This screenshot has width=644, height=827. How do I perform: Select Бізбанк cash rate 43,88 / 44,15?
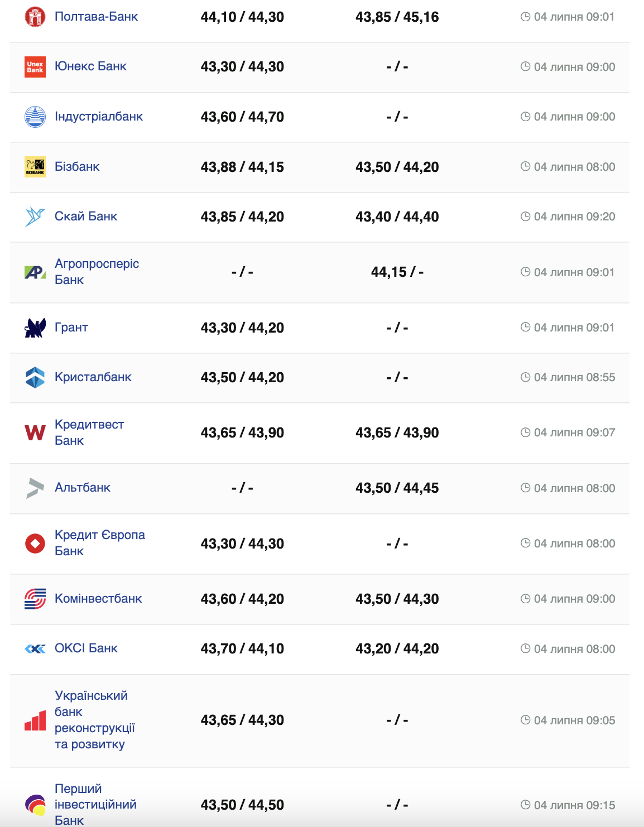pos(242,167)
